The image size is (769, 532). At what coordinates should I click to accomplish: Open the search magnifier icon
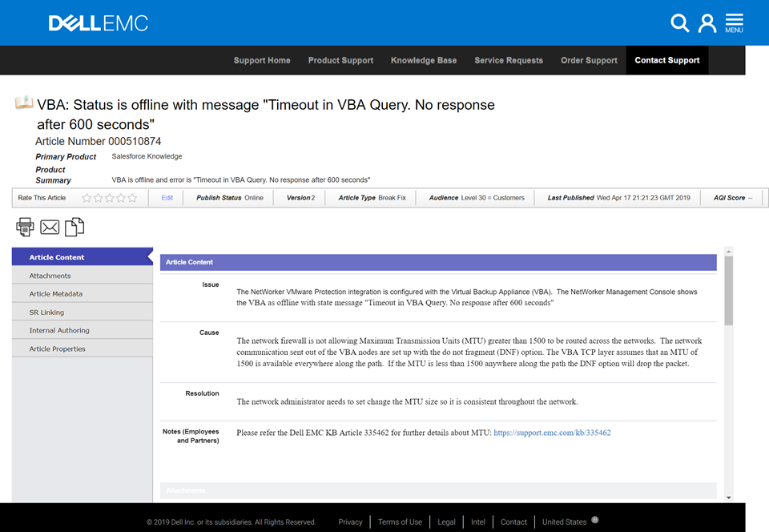(x=680, y=23)
